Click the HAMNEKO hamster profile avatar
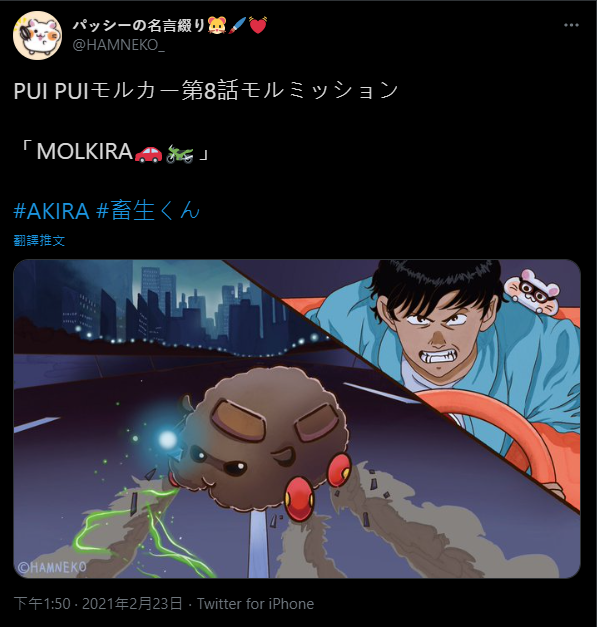Image resolution: width=597 pixels, height=627 pixels. 38,35
